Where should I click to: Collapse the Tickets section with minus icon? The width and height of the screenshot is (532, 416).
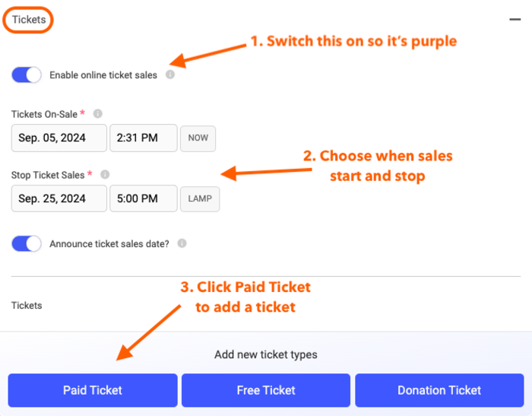click(x=515, y=19)
